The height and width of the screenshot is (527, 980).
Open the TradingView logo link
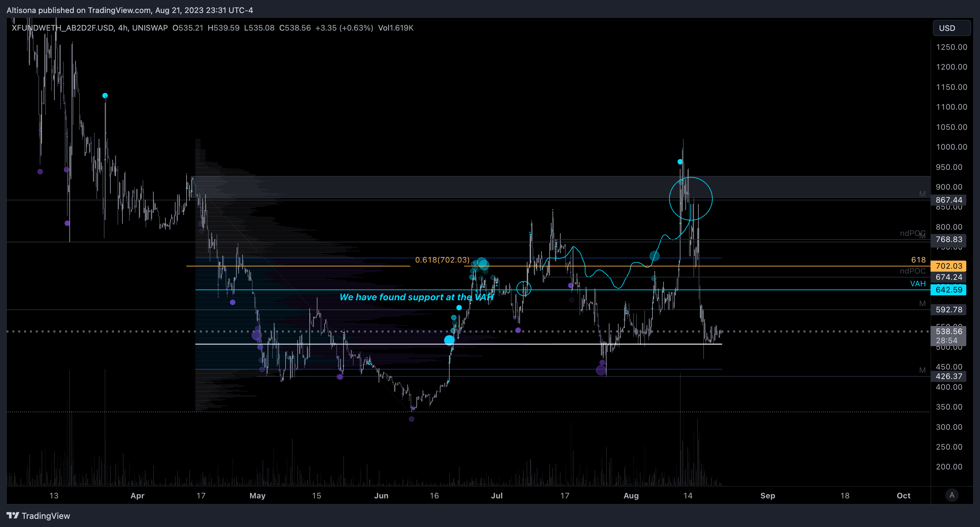pyautogui.click(x=38, y=516)
